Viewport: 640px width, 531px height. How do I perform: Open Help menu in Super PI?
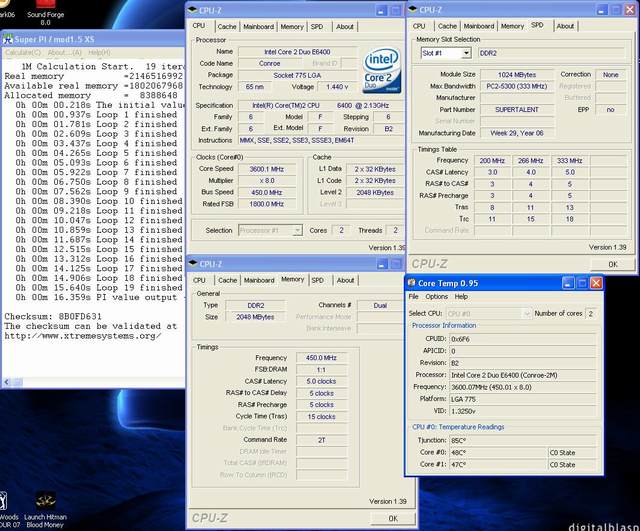point(99,53)
